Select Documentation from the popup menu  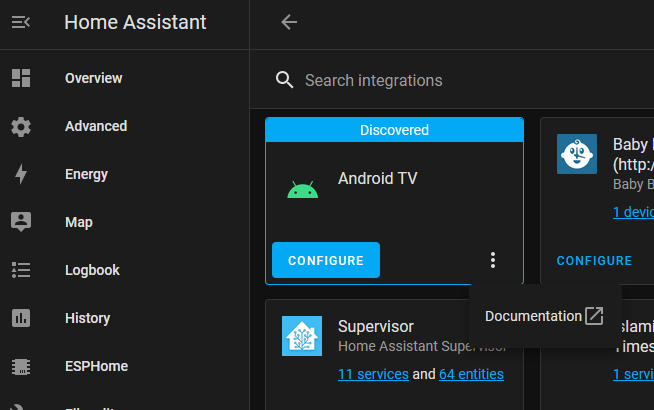click(545, 316)
